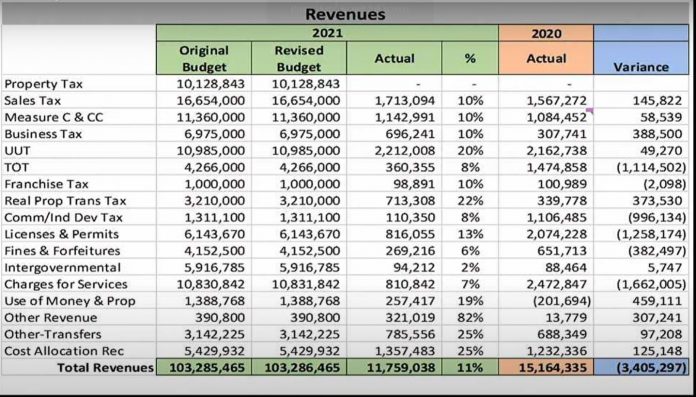The height and width of the screenshot is (397, 696).
Task: Click the 2021 header cell
Action: [327, 33]
